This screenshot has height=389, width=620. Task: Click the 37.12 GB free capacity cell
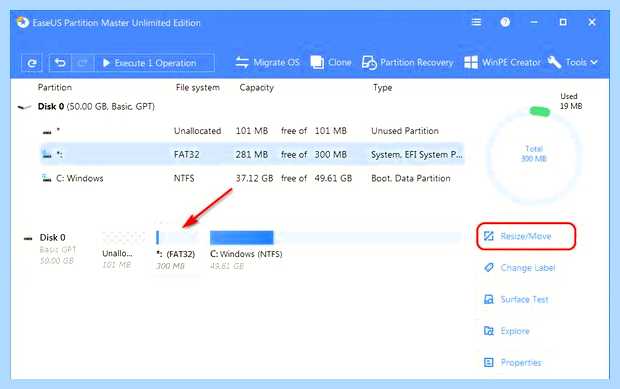pos(254,178)
